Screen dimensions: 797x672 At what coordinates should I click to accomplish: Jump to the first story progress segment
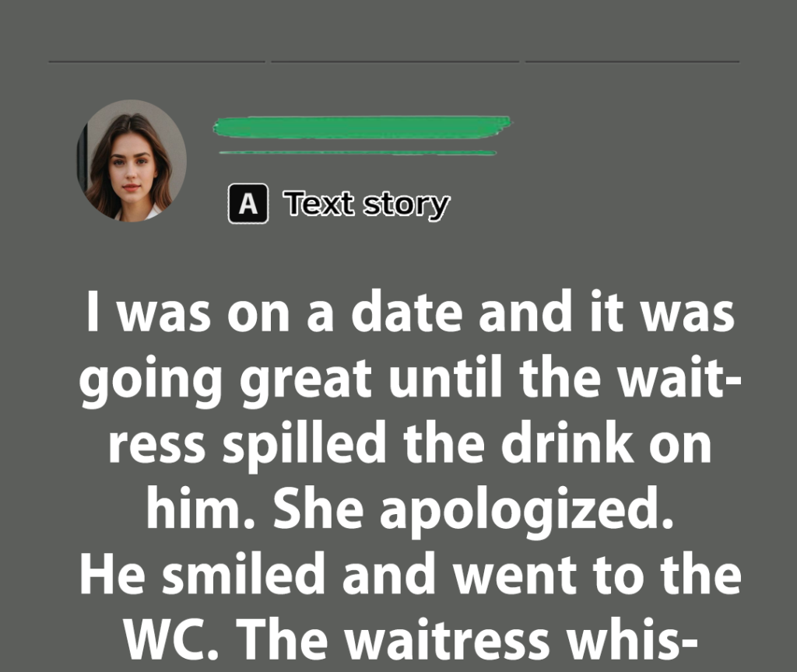click(156, 61)
